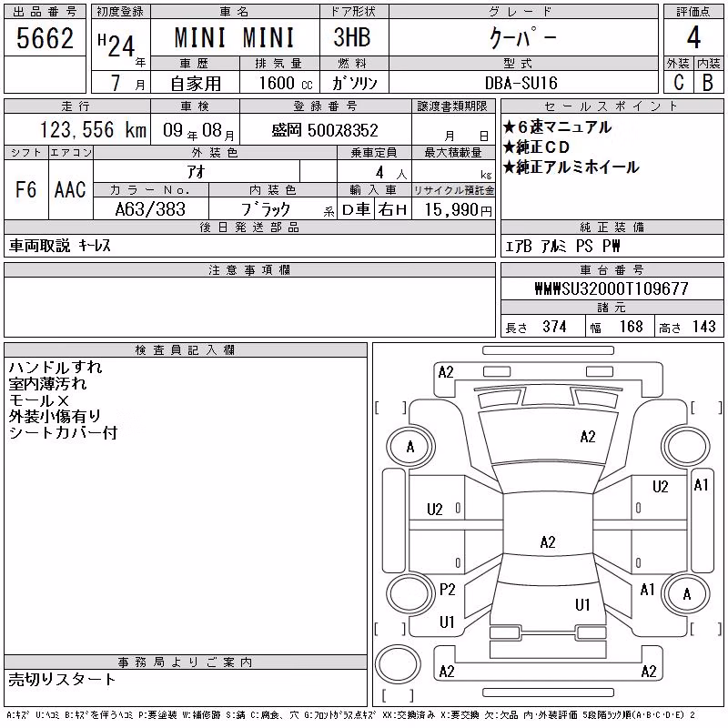Click the recycle deposit 15,990円

[x=459, y=210]
